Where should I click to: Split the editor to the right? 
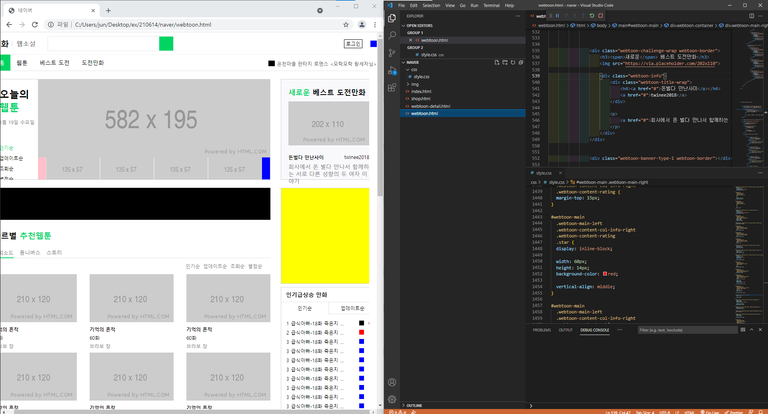(751, 16)
